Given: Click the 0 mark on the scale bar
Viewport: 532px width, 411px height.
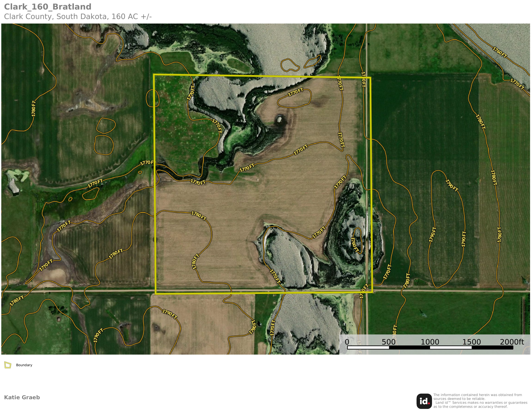Looking at the screenshot, I should tap(347, 342).
